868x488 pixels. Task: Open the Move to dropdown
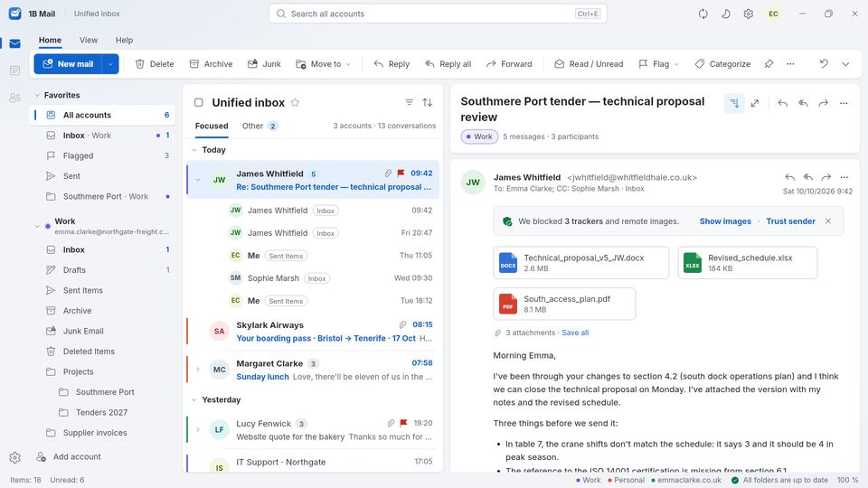(x=324, y=64)
